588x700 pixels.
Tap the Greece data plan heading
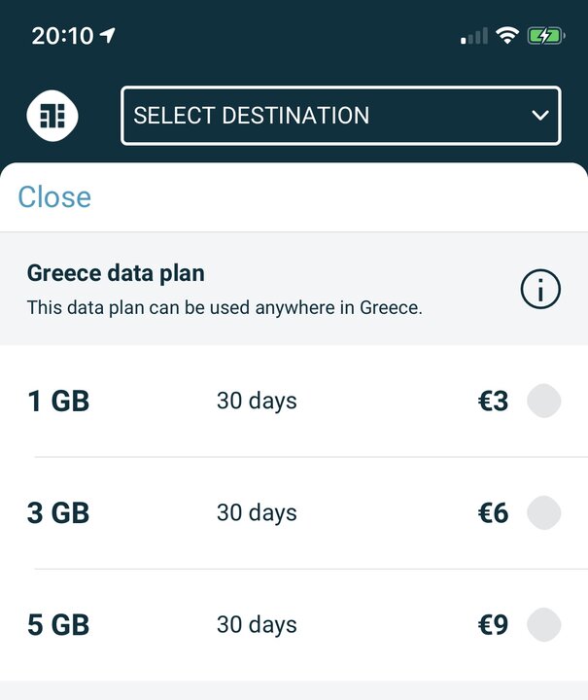point(116,273)
